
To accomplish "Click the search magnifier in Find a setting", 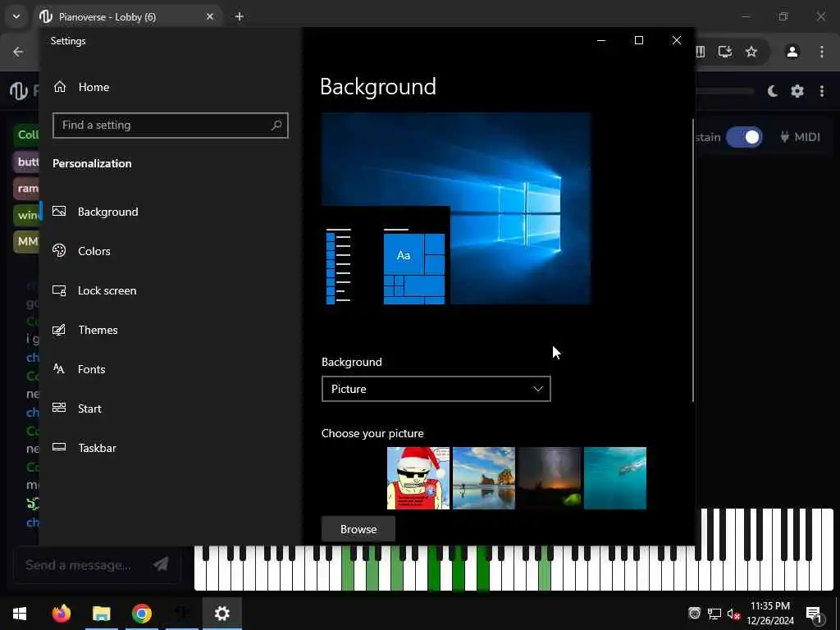I will pos(276,126).
